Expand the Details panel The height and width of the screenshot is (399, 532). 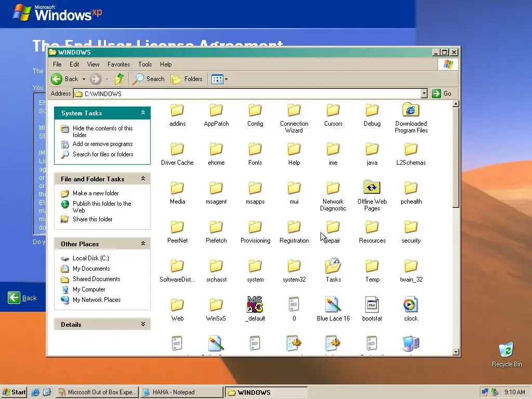(x=143, y=324)
